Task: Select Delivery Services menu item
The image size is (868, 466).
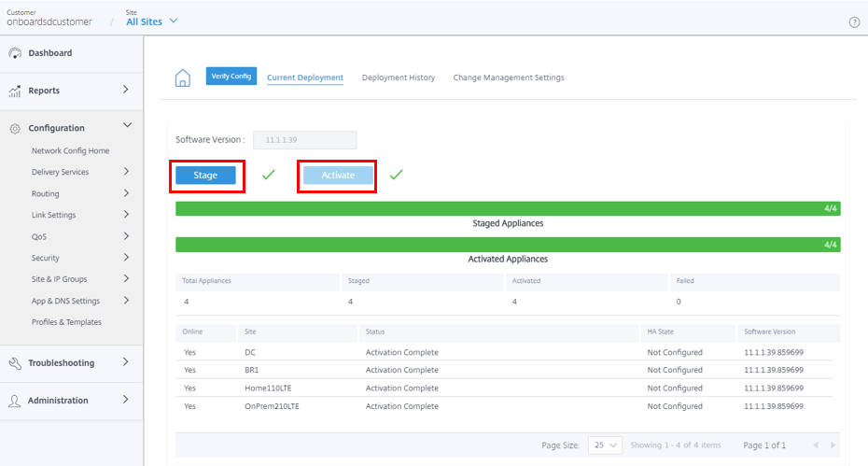Action: [x=60, y=172]
